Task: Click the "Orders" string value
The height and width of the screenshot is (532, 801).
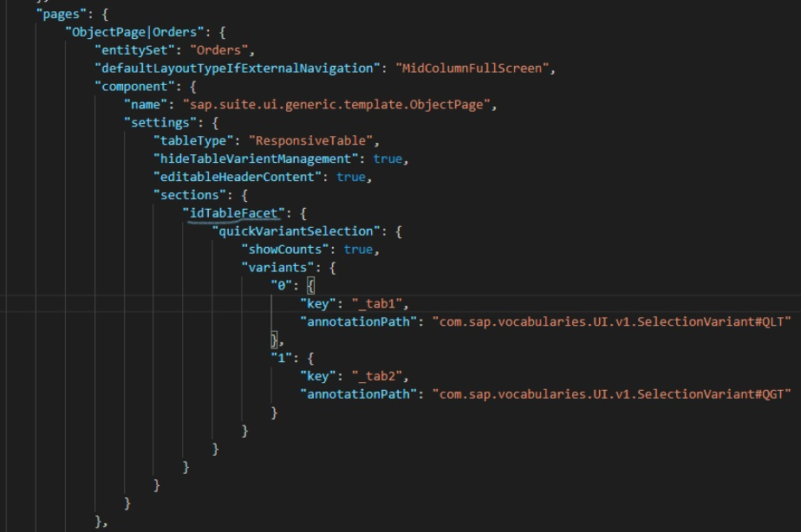Action: (218, 50)
